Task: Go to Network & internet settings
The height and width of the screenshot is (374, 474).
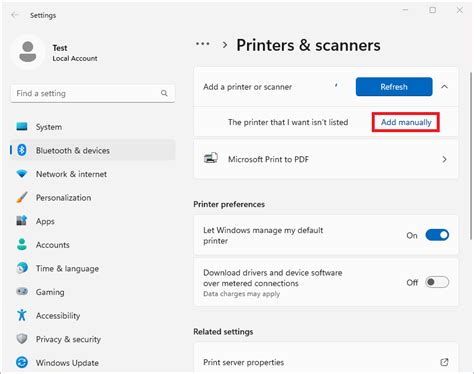Action: (x=93, y=174)
